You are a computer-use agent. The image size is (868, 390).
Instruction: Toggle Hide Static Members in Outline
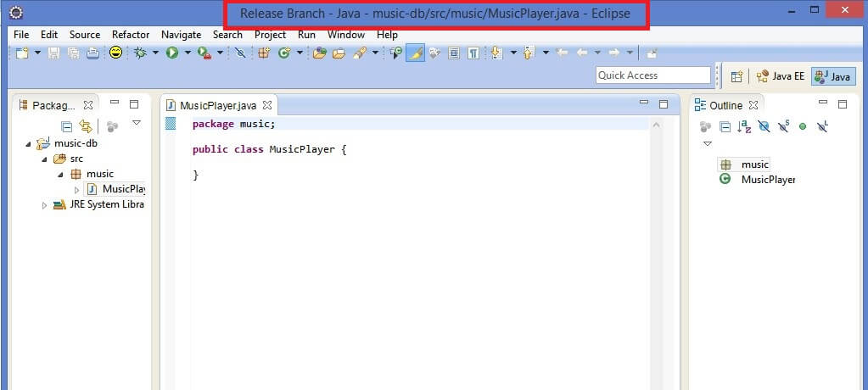coord(783,126)
